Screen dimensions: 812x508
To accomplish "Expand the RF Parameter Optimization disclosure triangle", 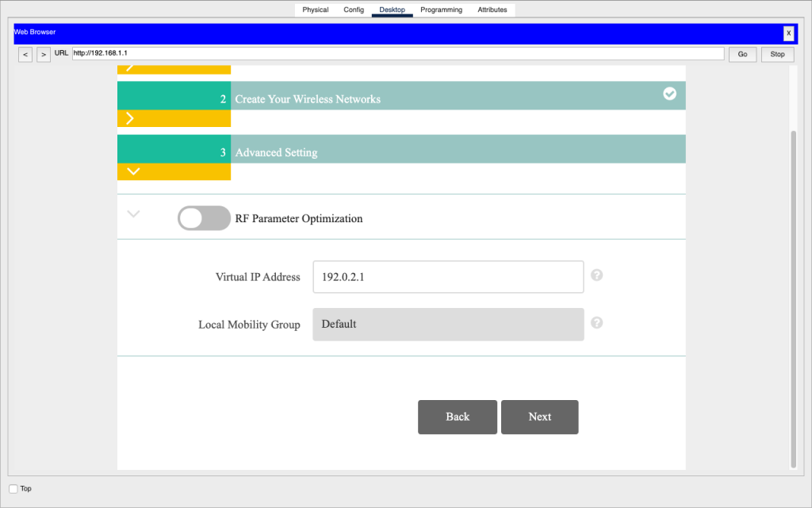I will 133,214.
